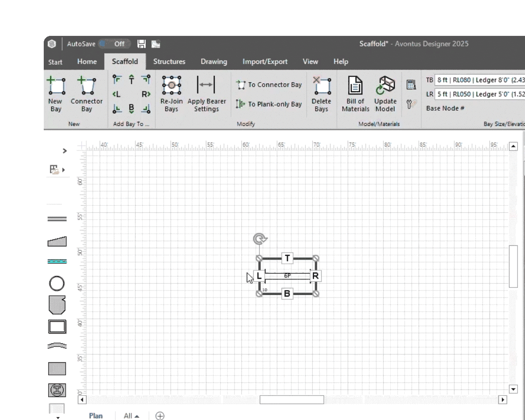
Task: Switch to the Structures ribbon tab
Action: 169,62
